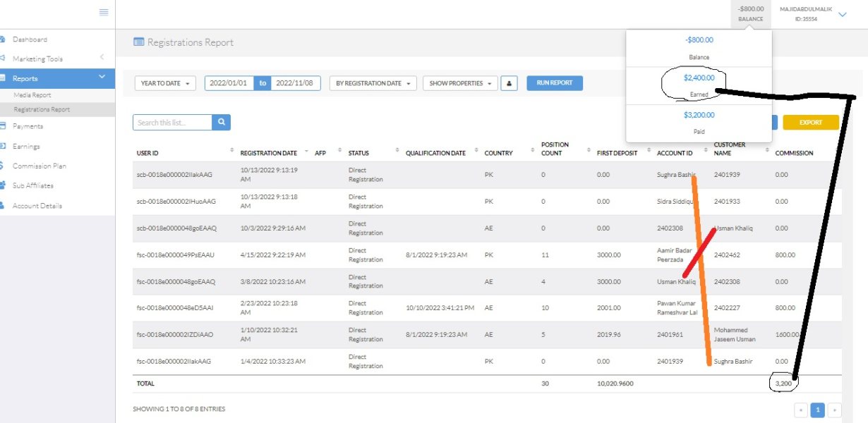
Task: Open the Year To Date dropdown
Action: coord(165,83)
